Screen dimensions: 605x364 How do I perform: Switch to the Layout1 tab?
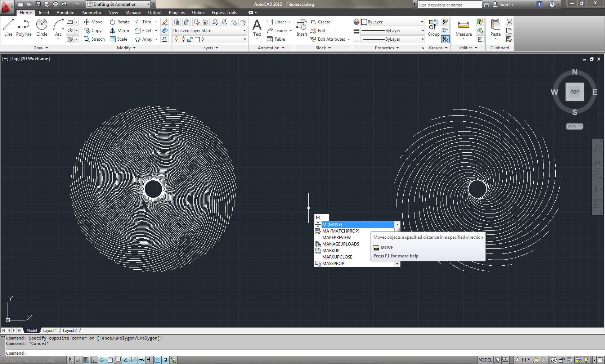pyautogui.click(x=50, y=331)
